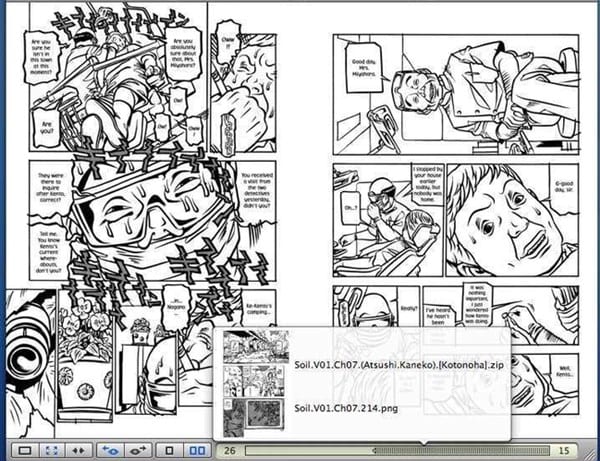
Task: Click the middle thumbnail in the preview popup
Action: 254,381
